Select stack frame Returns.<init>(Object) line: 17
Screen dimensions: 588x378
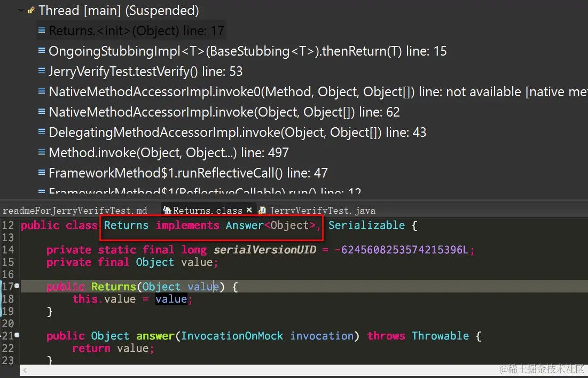point(137,30)
